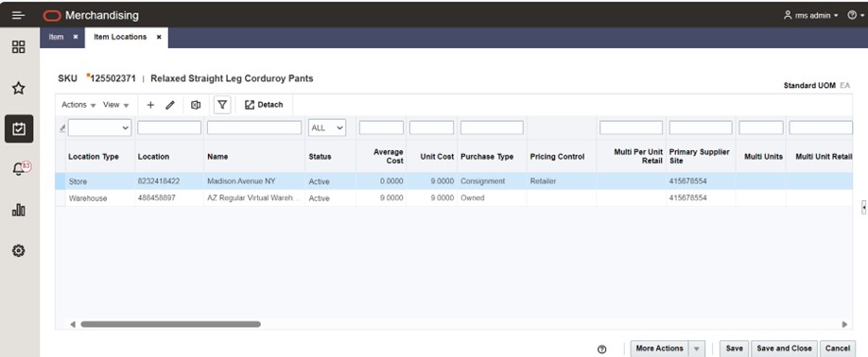The image size is (868, 357).
Task: Sort by Location Type column header
Action: [x=94, y=157]
